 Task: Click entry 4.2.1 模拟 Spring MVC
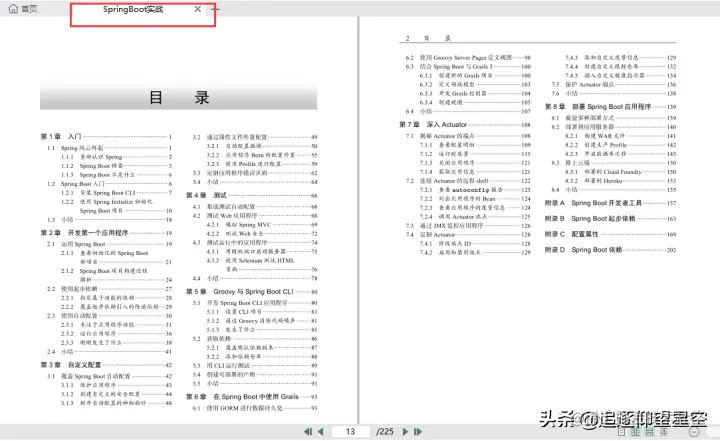262,225
